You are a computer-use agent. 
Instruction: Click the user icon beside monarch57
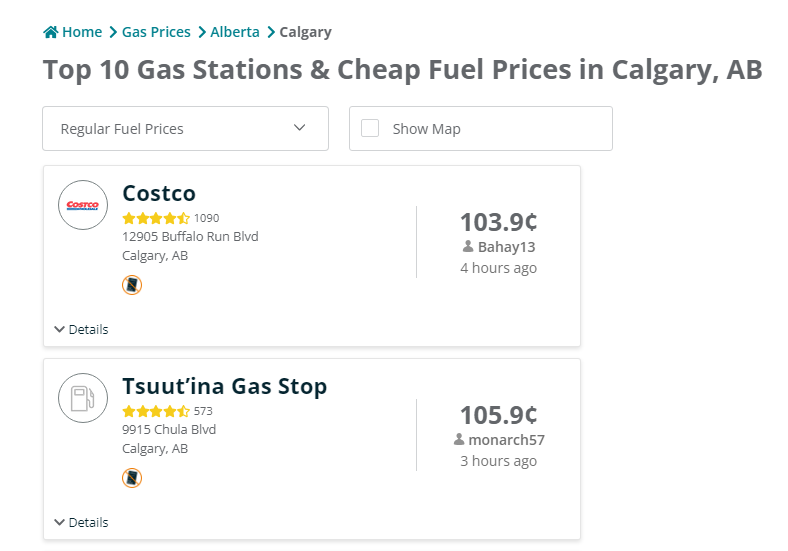(459, 439)
